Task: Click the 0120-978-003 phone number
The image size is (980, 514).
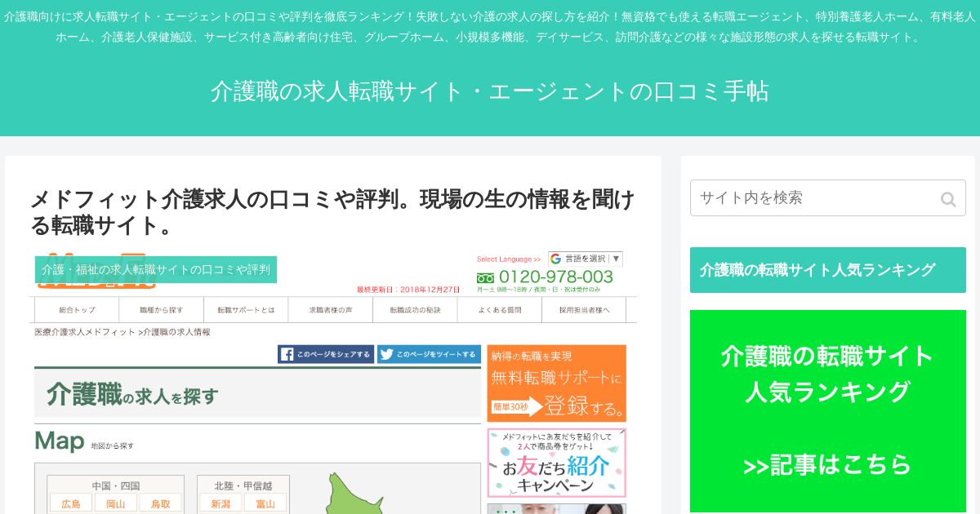Action: tap(555, 277)
